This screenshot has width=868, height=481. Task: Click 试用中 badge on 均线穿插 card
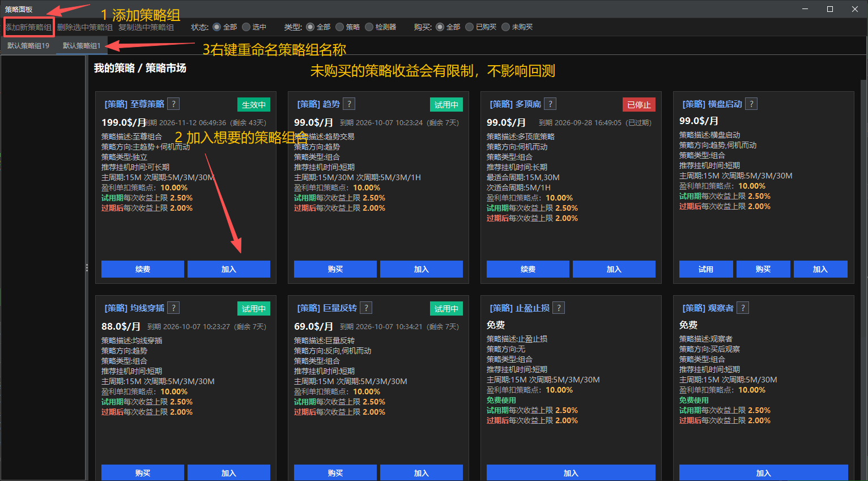tap(254, 309)
